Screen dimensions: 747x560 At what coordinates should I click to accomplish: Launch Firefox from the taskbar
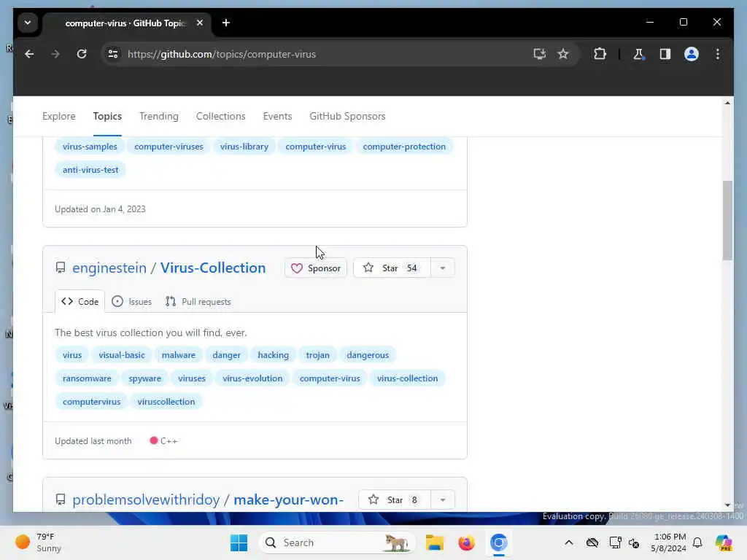(x=466, y=542)
